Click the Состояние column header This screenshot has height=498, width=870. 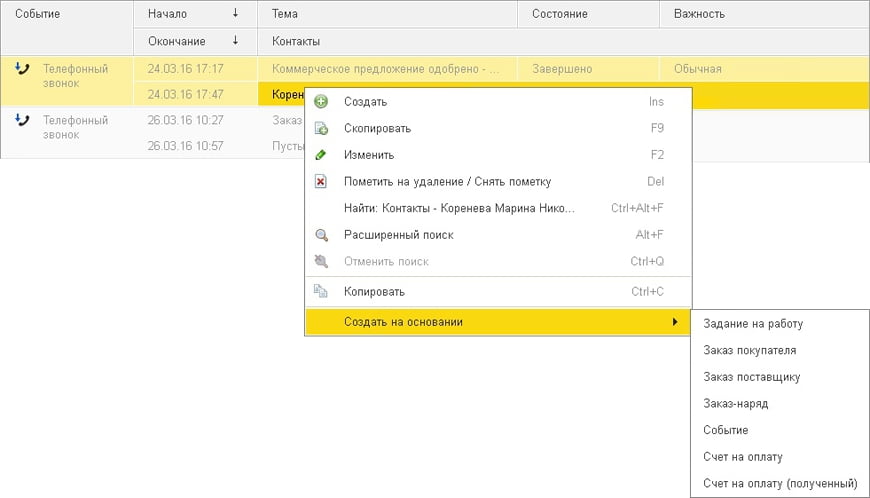[588, 14]
